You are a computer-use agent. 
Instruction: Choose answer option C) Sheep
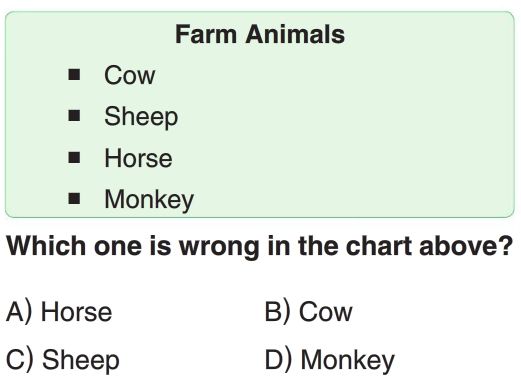[63, 360]
